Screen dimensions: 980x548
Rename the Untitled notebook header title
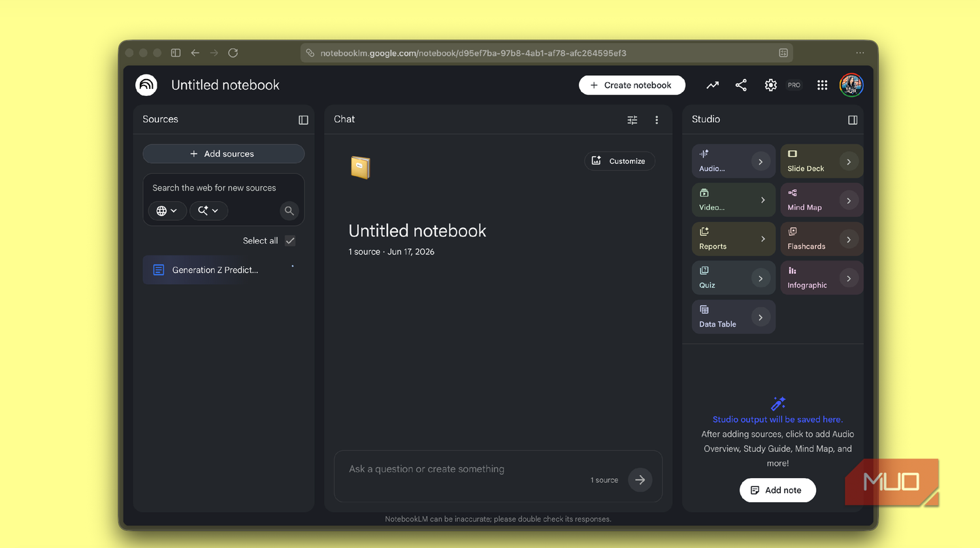[x=225, y=85]
